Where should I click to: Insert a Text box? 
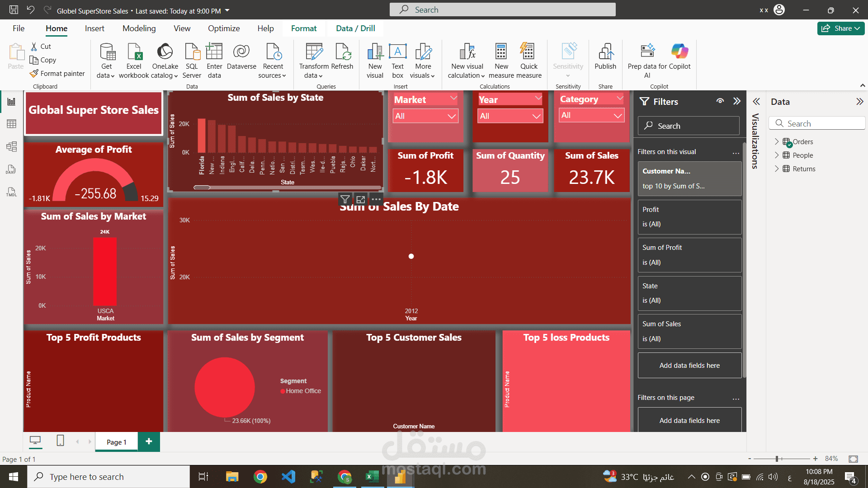397,61
